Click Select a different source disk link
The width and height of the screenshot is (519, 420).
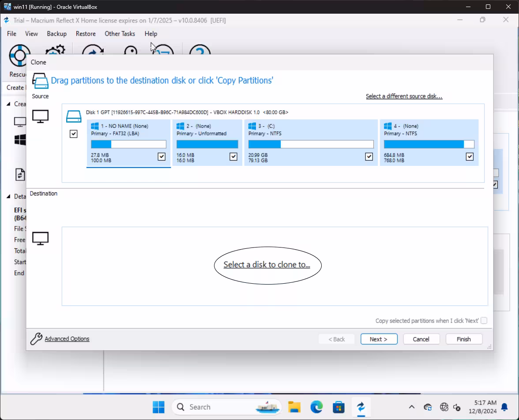click(404, 96)
